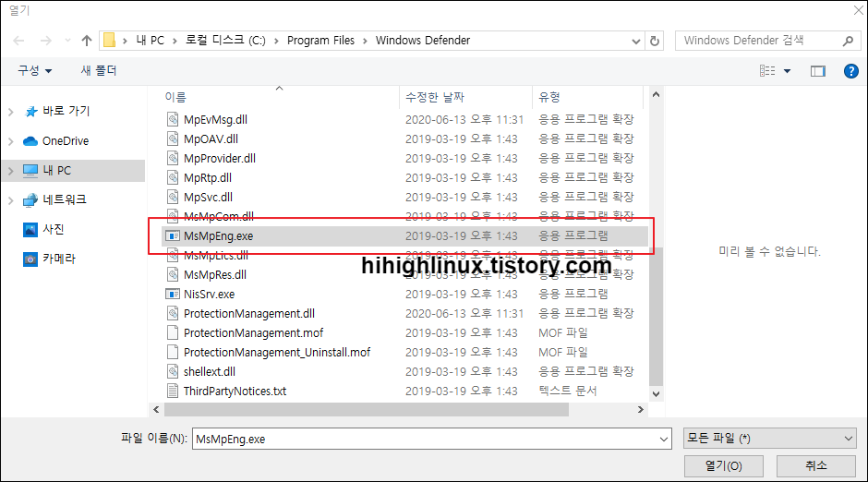Select file MpOAV.dll
This screenshot has width=868, height=482.
211,139
